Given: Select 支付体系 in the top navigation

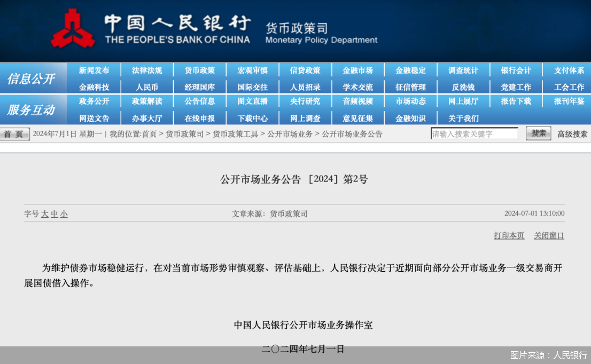Looking at the screenshot, I should 569,70.
